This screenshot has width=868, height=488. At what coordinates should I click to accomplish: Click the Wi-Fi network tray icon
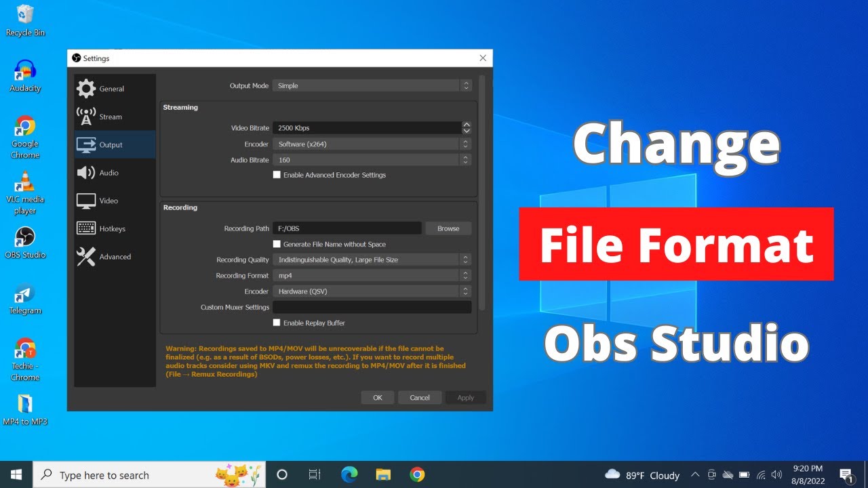pos(761,474)
